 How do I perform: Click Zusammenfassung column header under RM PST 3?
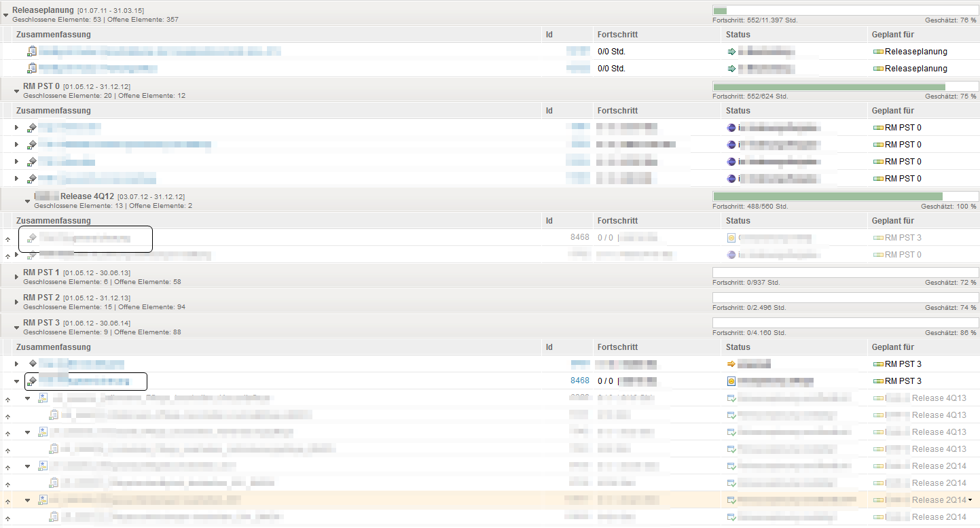53,347
